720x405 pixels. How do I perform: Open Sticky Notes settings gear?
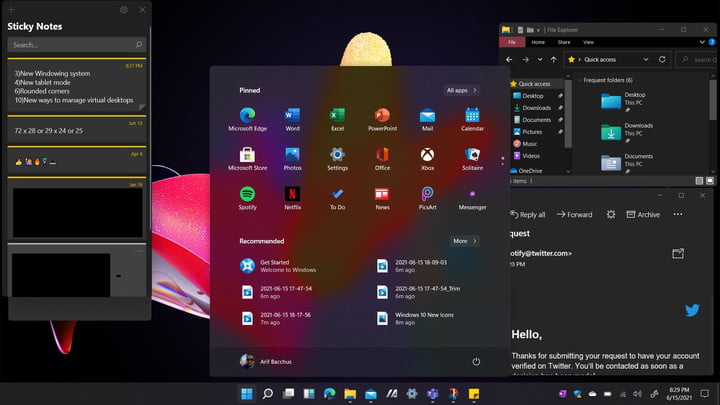pos(123,10)
